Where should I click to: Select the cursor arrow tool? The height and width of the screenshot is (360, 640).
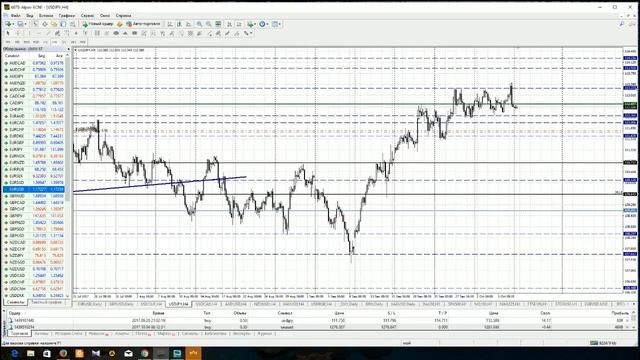8,33
